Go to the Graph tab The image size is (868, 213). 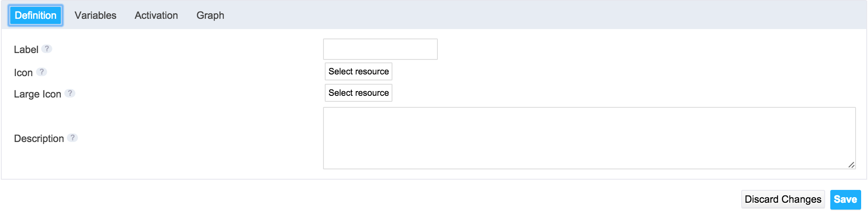(x=210, y=15)
